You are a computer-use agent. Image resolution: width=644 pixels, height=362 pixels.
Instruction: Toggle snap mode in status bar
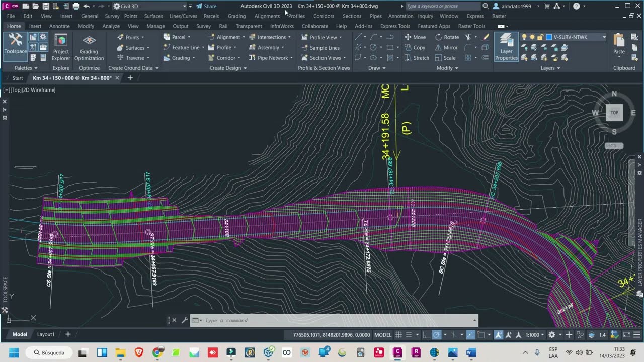click(x=409, y=335)
